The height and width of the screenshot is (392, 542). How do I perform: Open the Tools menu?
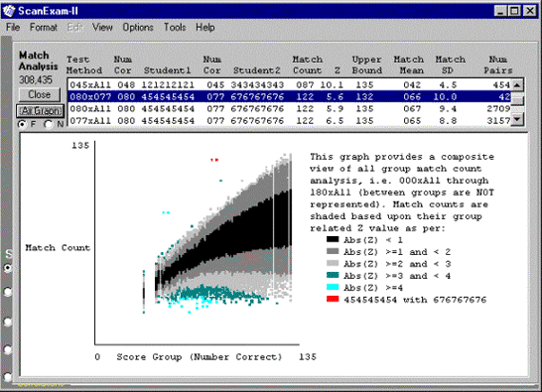(175, 28)
